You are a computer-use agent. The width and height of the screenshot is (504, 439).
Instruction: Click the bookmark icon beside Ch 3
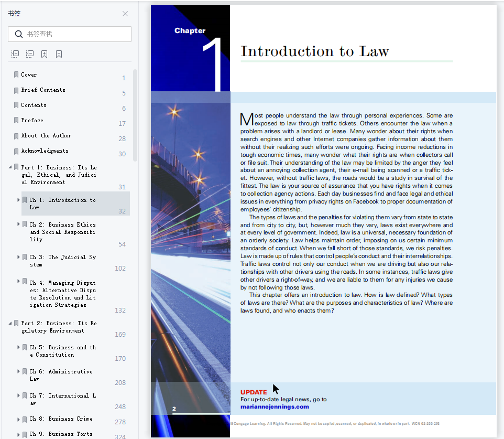pyautogui.click(x=25, y=257)
